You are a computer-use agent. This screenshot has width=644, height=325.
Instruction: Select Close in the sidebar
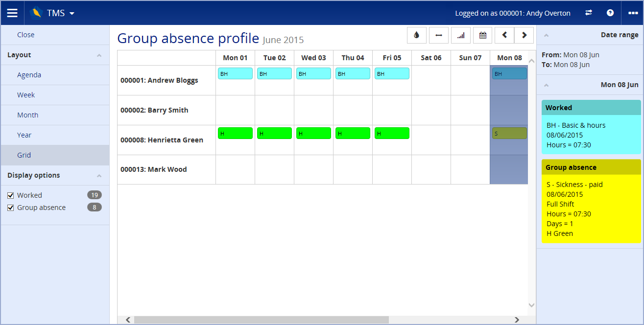coord(55,35)
